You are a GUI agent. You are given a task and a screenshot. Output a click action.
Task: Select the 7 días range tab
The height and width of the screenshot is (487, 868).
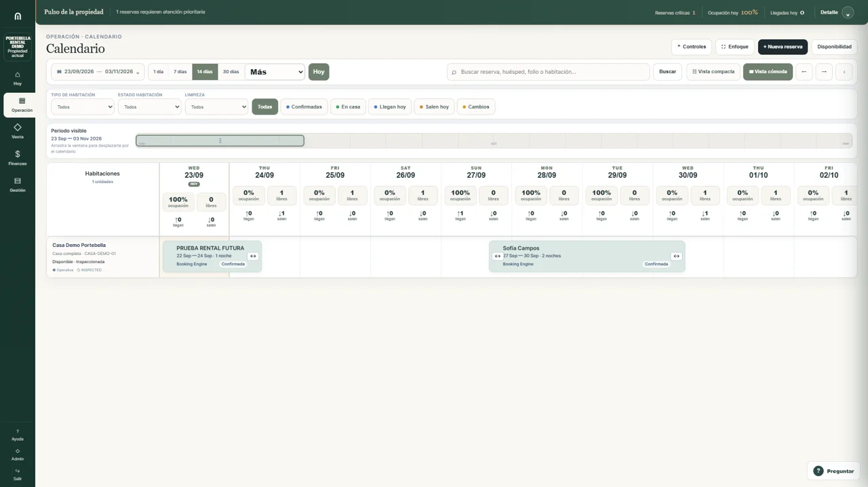[x=180, y=72]
